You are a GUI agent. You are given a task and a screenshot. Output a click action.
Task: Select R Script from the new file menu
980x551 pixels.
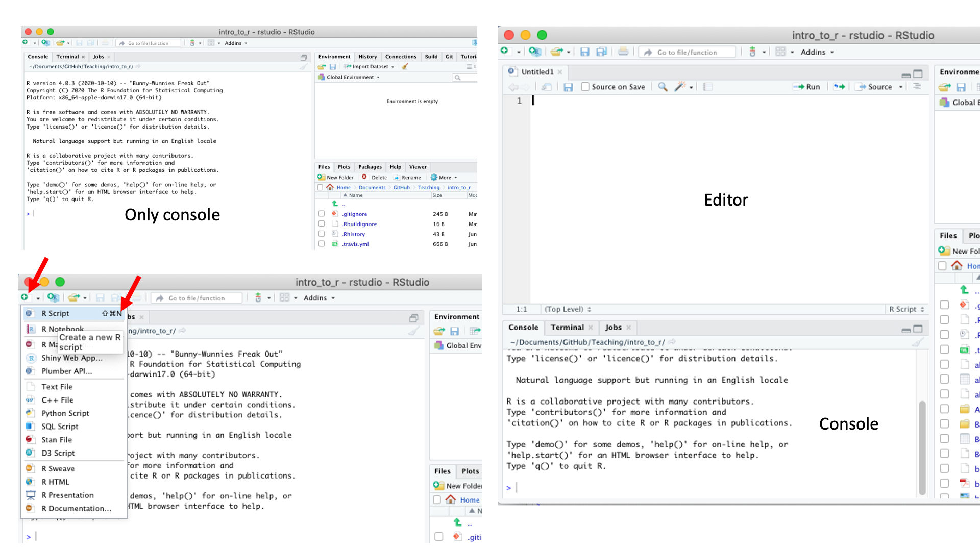[x=55, y=313]
